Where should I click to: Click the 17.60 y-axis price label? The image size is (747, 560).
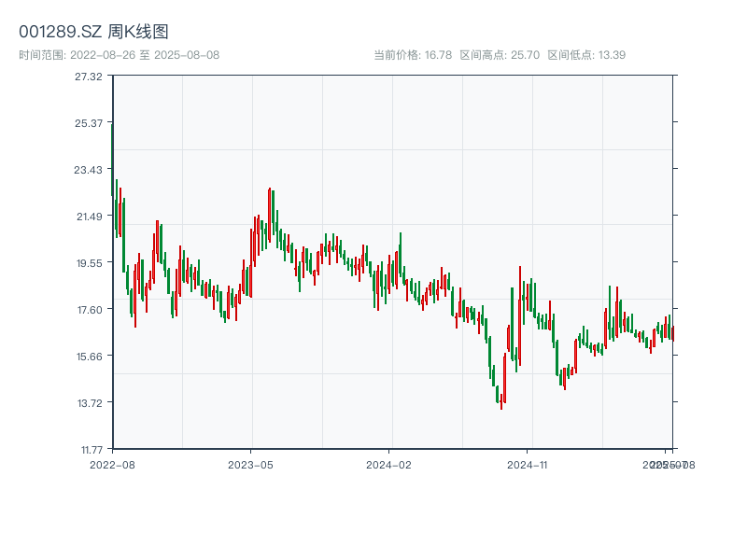[x=88, y=310]
